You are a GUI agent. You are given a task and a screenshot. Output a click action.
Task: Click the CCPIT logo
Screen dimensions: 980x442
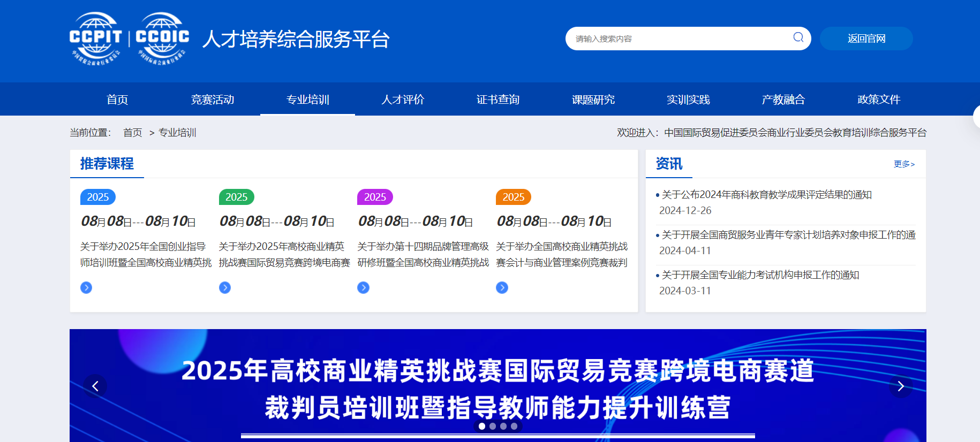pyautogui.click(x=96, y=39)
